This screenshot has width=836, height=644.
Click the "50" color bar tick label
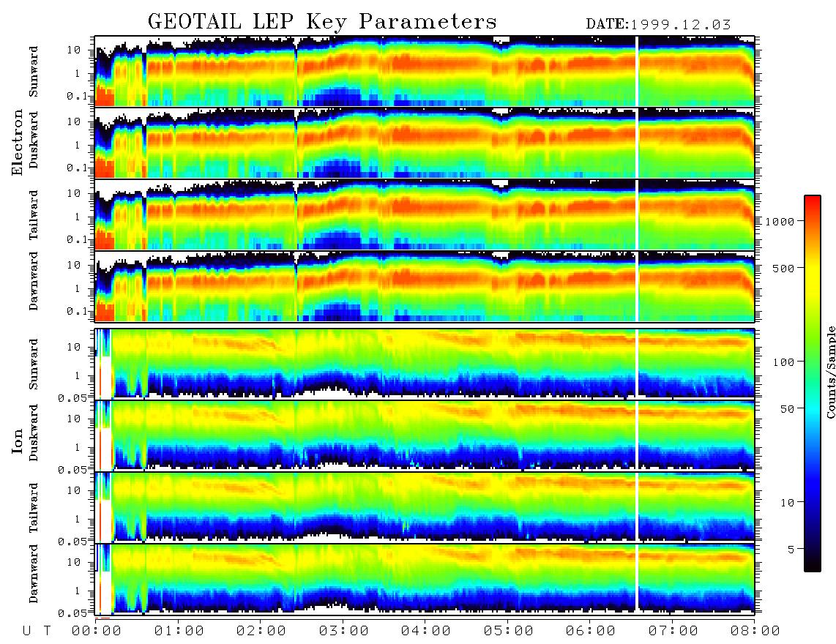[787, 409]
